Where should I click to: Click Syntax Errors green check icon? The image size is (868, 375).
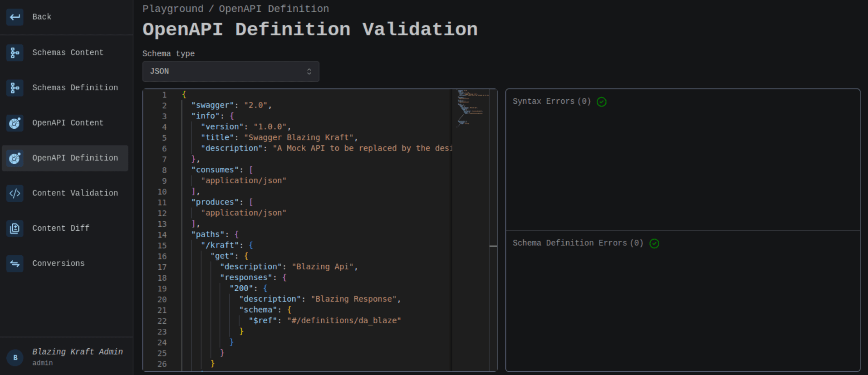pyautogui.click(x=602, y=102)
